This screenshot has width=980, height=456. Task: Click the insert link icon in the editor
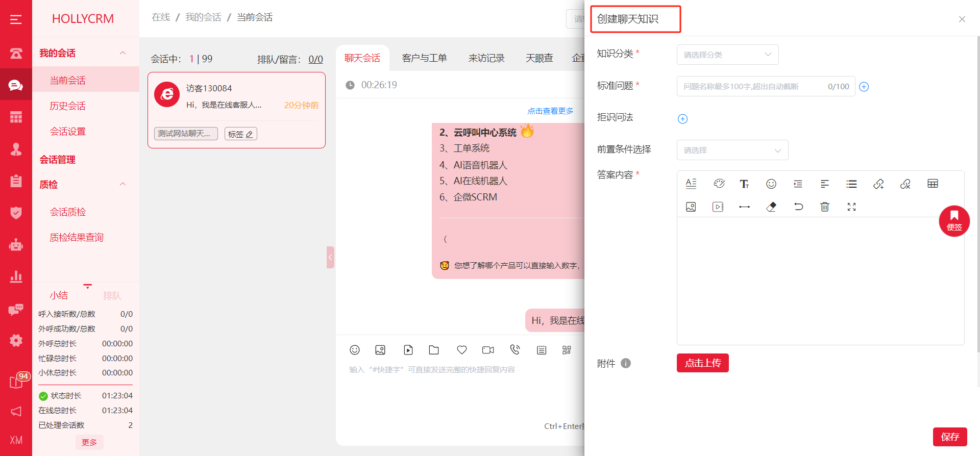click(x=878, y=184)
